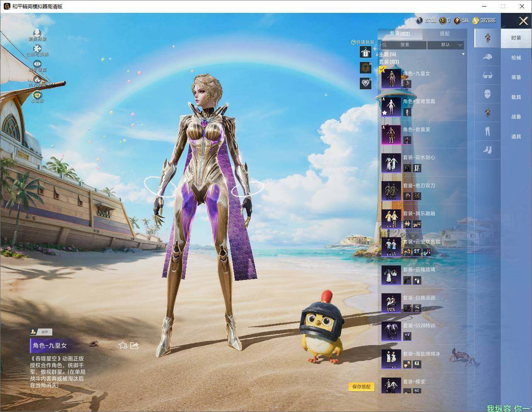This screenshot has height=412, width=532.
Task: Open the 装备 equipment tab
Action: 516,77
